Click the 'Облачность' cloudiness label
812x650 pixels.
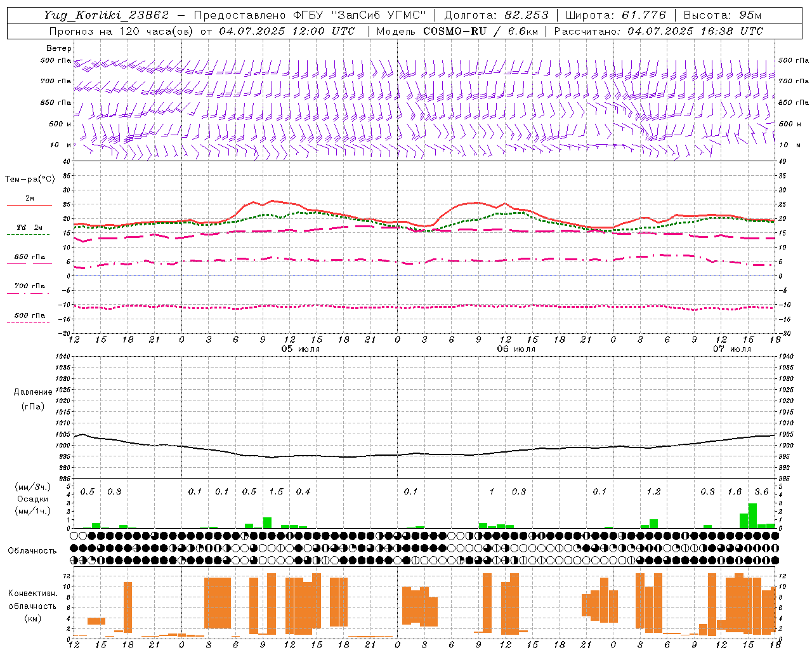tap(32, 550)
